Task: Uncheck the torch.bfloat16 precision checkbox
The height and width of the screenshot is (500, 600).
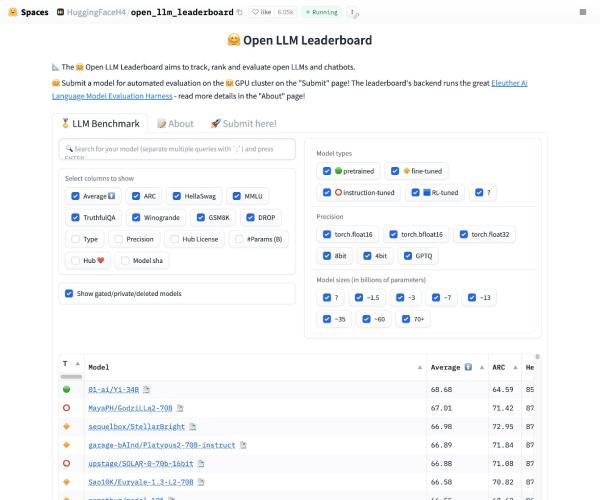Action: pyautogui.click(x=392, y=234)
